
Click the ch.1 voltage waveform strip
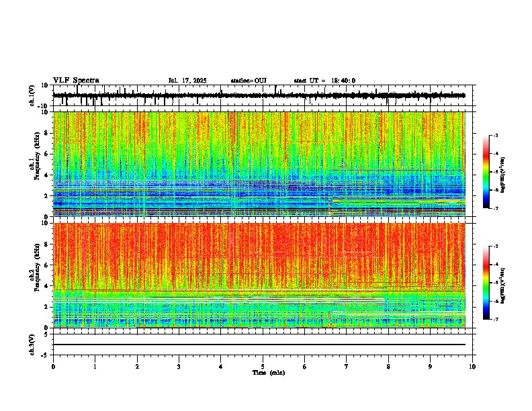coord(262,95)
